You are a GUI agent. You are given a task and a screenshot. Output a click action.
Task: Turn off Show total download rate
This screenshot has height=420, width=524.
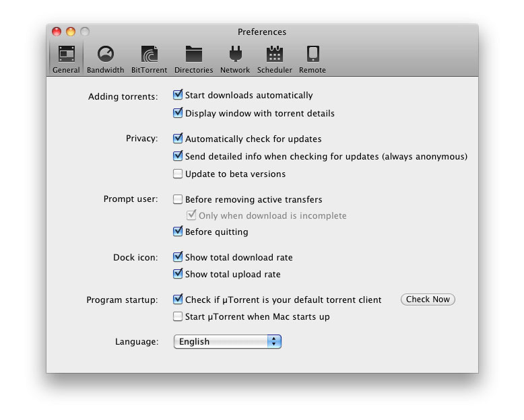[x=178, y=257]
